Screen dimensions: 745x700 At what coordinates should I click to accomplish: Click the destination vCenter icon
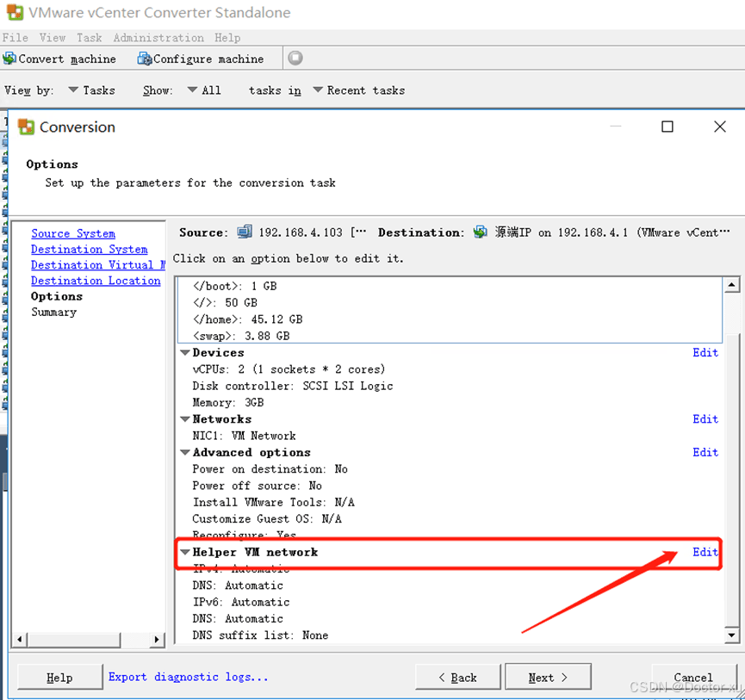[x=481, y=232]
